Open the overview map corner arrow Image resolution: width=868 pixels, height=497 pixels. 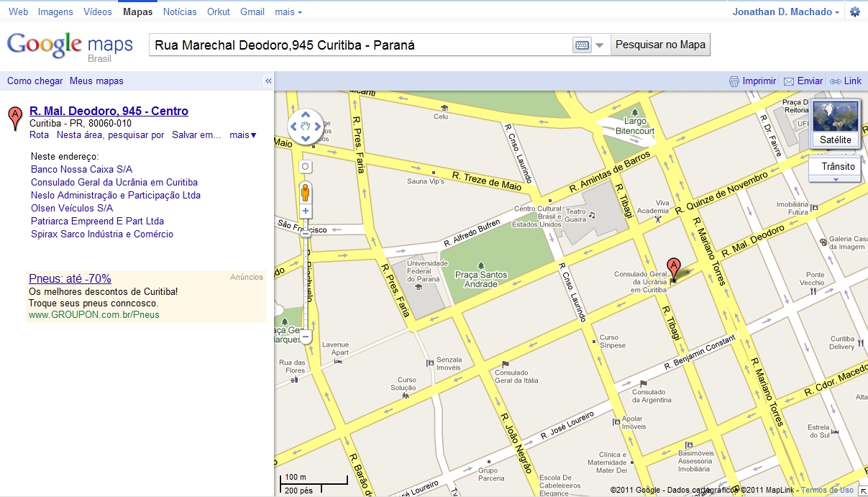[863, 492]
